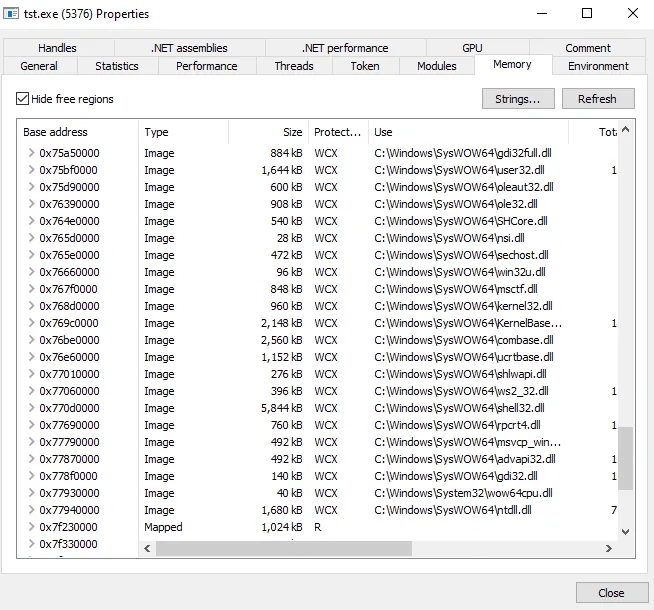Click the Strings... button
The width and height of the screenshot is (654, 610).
click(x=517, y=99)
